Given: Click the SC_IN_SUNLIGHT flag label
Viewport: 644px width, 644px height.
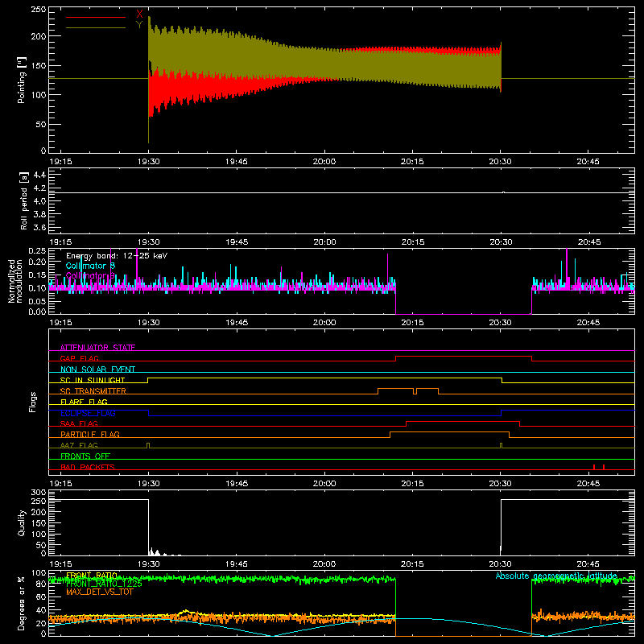Looking at the screenshot, I should pyautogui.click(x=93, y=380).
